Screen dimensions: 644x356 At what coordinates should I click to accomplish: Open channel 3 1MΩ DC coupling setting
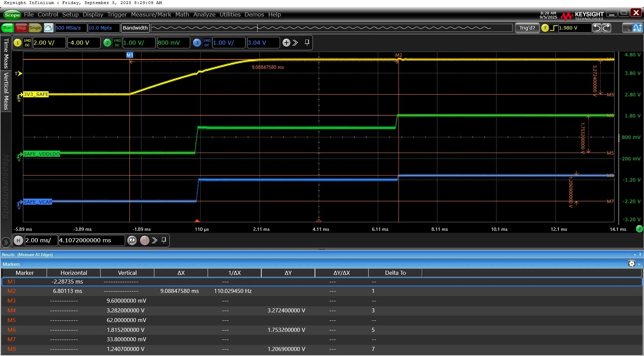click(207, 43)
